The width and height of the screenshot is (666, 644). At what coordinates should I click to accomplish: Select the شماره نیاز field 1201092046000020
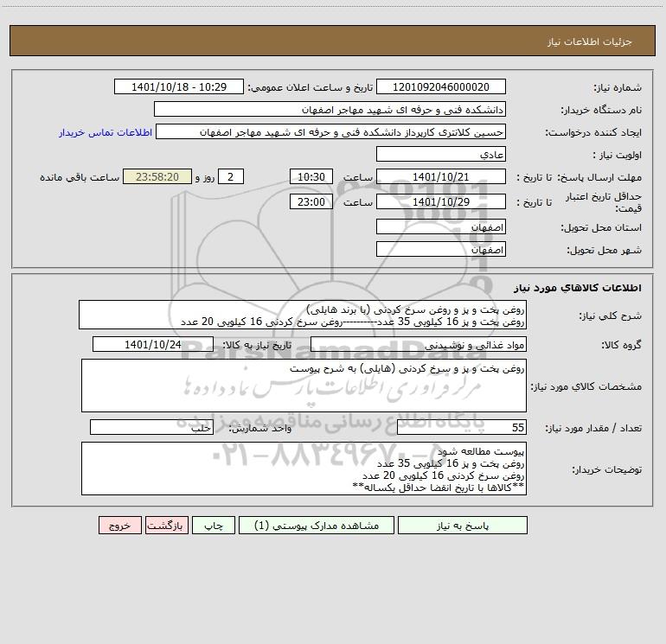point(441,86)
